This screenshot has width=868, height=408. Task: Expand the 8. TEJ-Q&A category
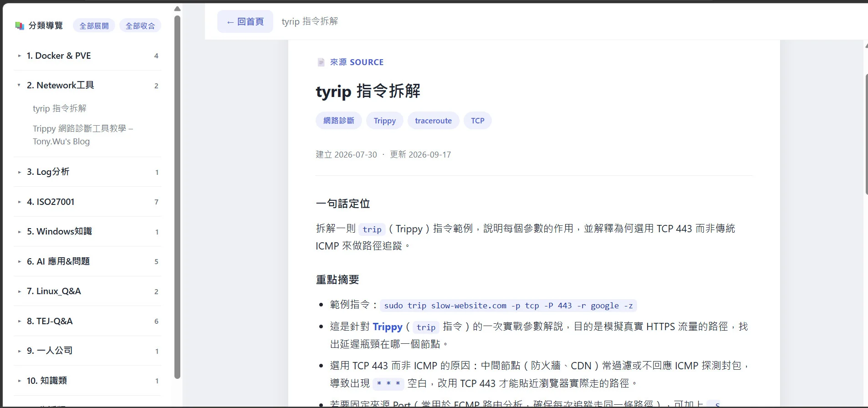[x=87, y=321]
